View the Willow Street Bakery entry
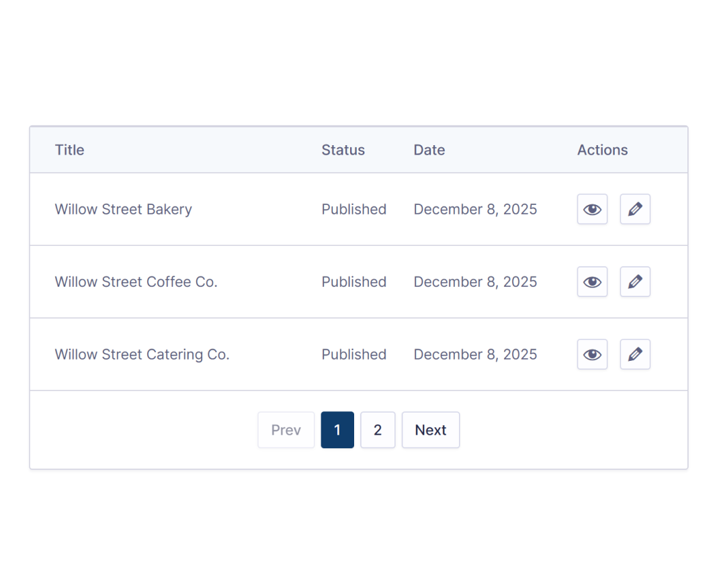This screenshot has width=715, height=588. tap(592, 209)
